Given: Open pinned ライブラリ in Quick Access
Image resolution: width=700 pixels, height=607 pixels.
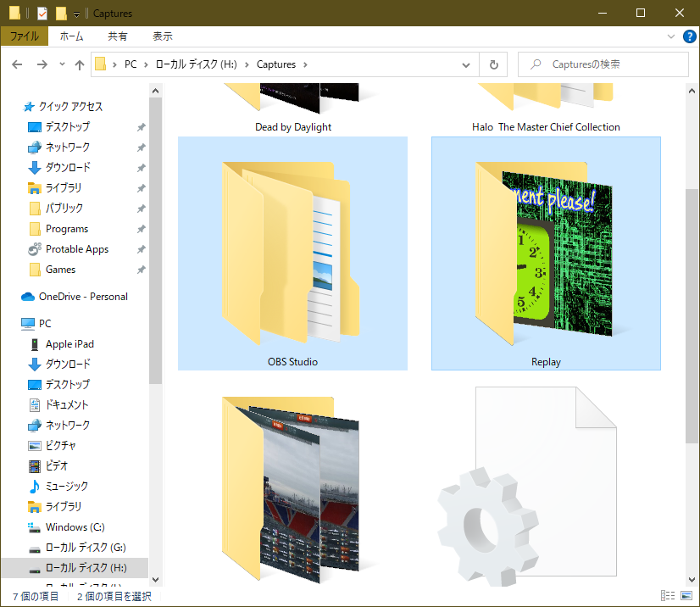Looking at the screenshot, I should [x=64, y=187].
